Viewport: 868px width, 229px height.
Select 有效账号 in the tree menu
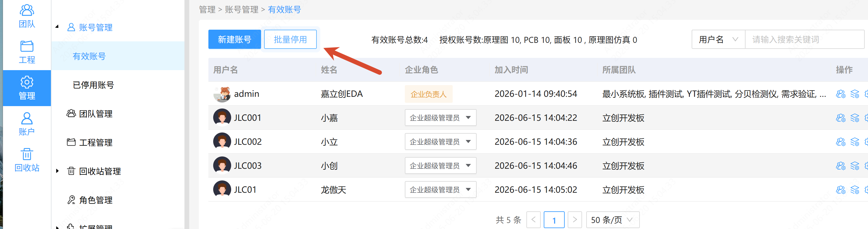point(89,56)
